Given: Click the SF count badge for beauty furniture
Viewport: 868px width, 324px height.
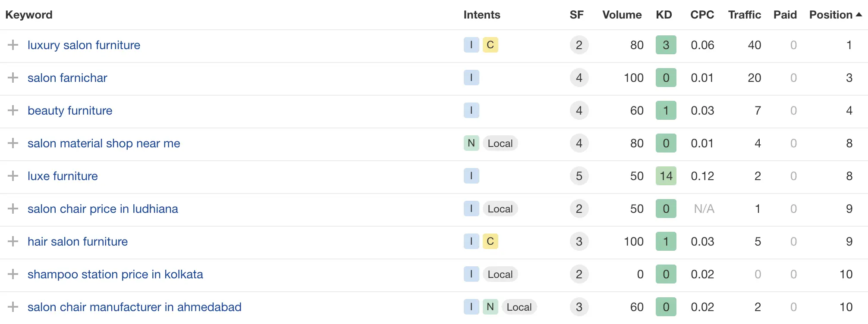Looking at the screenshot, I should tap(579, 110).
